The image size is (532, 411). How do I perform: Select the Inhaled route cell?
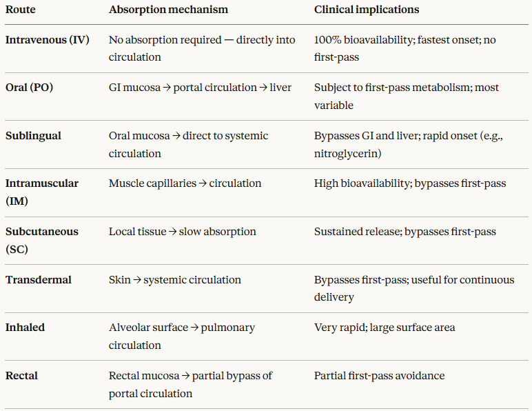pyautogui.click(x=25, y=328)
